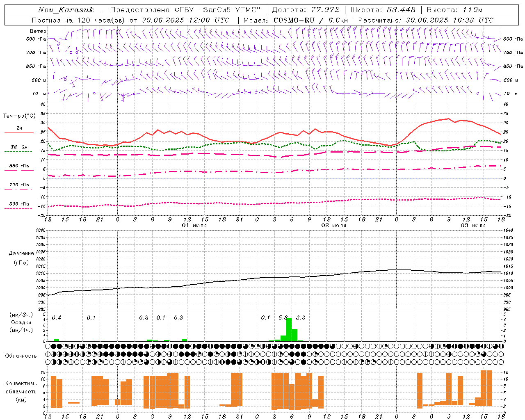The image size is (525, 420).
Task: Click the Nov_Karasuk station title
Action: 66,10
